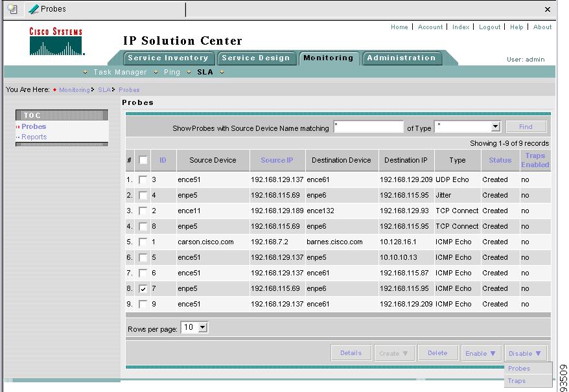569x392 pixels.
Task: Sort by the Traps Enabled column
Action: (535, 160)
